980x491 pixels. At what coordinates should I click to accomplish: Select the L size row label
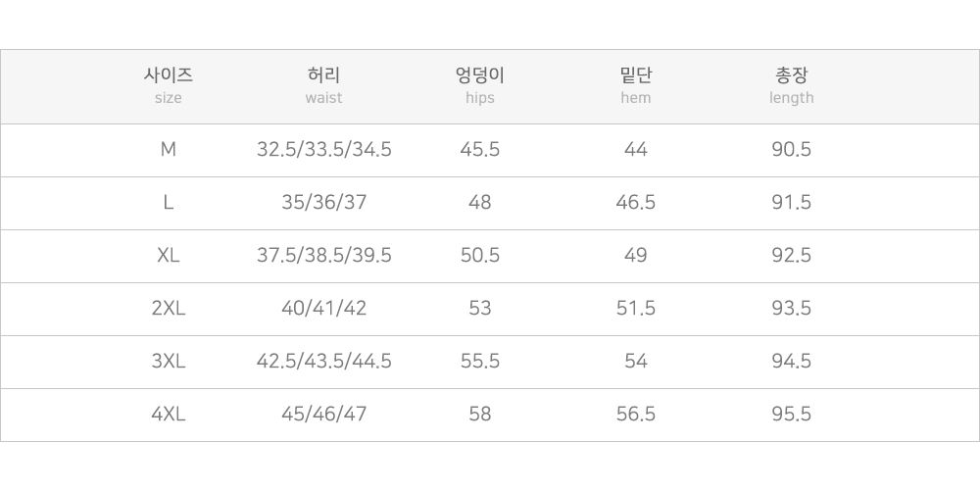tap(169, 203)
